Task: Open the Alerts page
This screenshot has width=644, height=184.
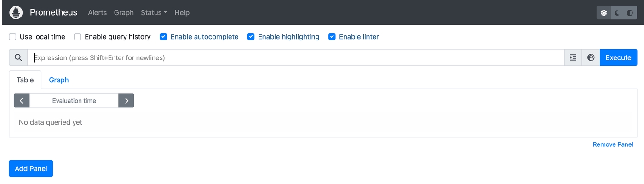Action: 97,13
